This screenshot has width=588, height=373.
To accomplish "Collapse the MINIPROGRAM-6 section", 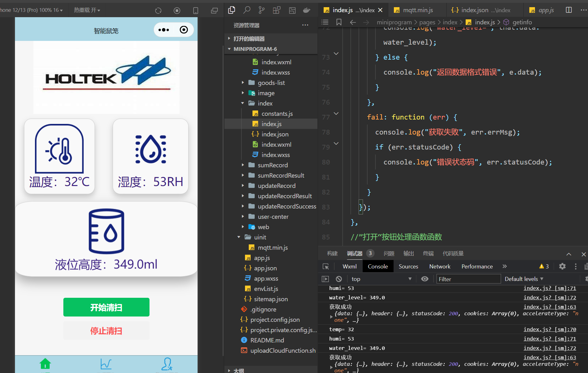I will [255, 49].
